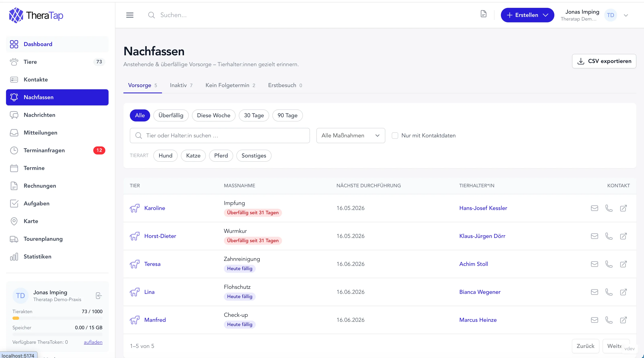Expand the user account chevron at top right
644x358 pixels.
point(626,15)
